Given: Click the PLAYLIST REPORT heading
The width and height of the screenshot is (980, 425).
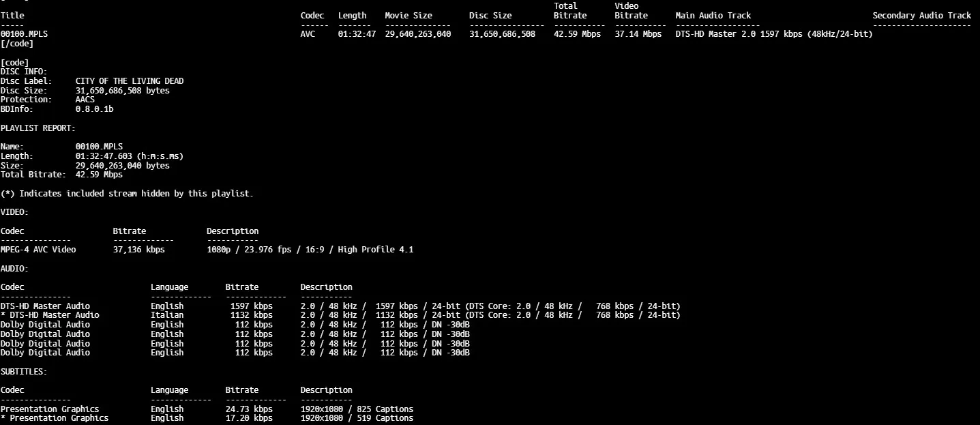Looking at the screenshot, I should [x=38, y=128].
